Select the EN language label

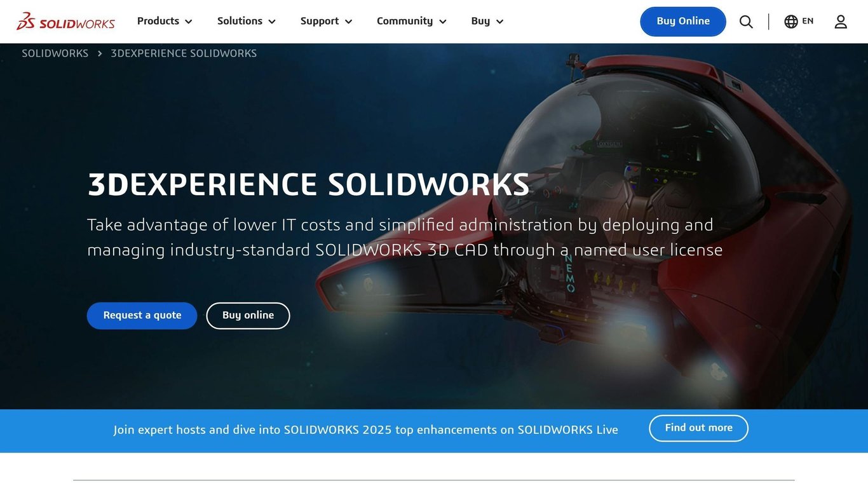(x=808, y=21)
